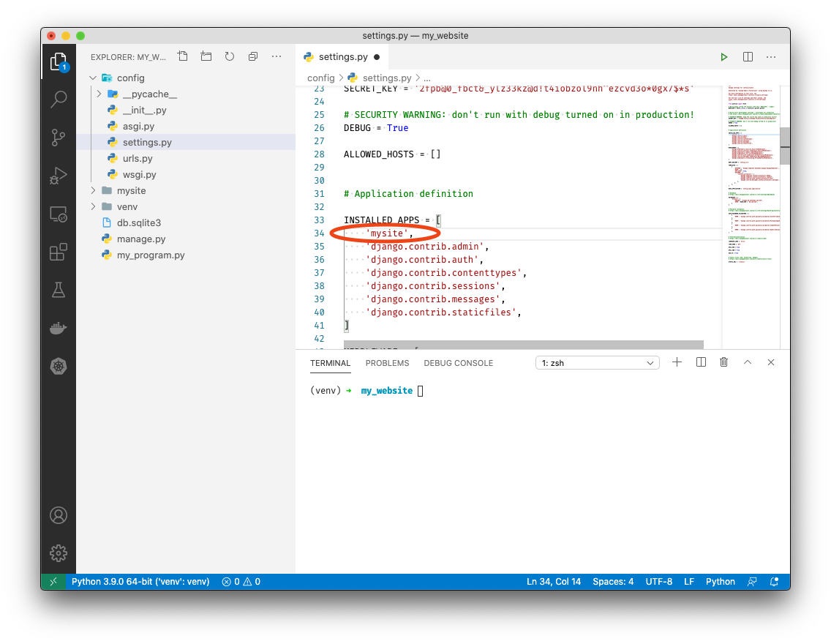Kill terminal using the trash icon
831x644 pixels.
click(x=723, y=362)
